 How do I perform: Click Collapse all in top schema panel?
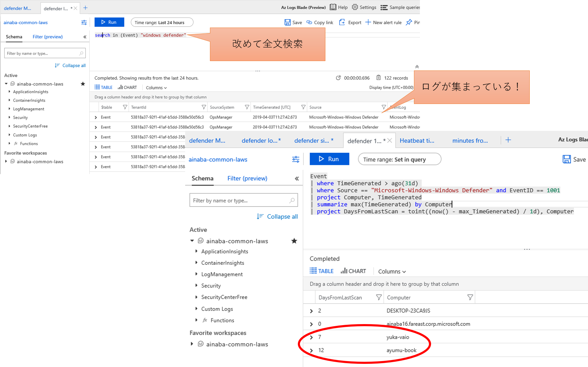click(x=70, y=65)
